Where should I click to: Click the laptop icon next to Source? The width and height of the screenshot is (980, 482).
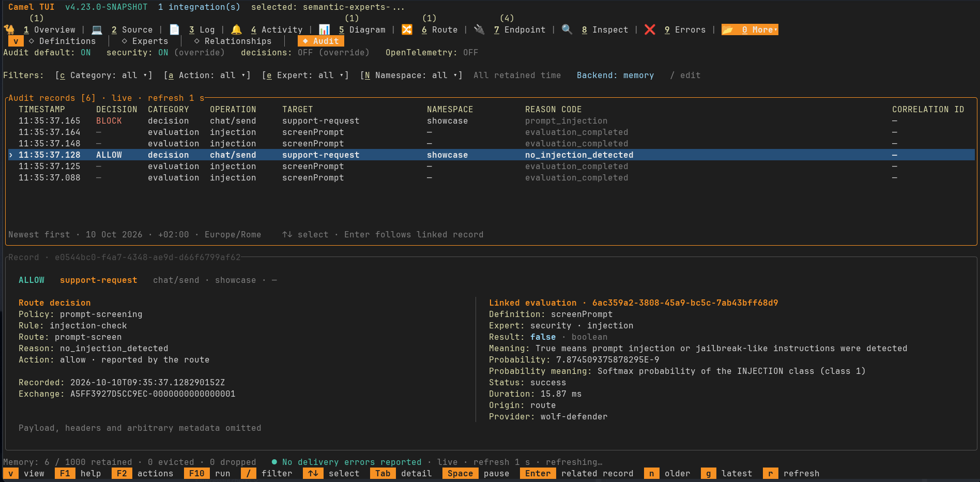(97, 29)
